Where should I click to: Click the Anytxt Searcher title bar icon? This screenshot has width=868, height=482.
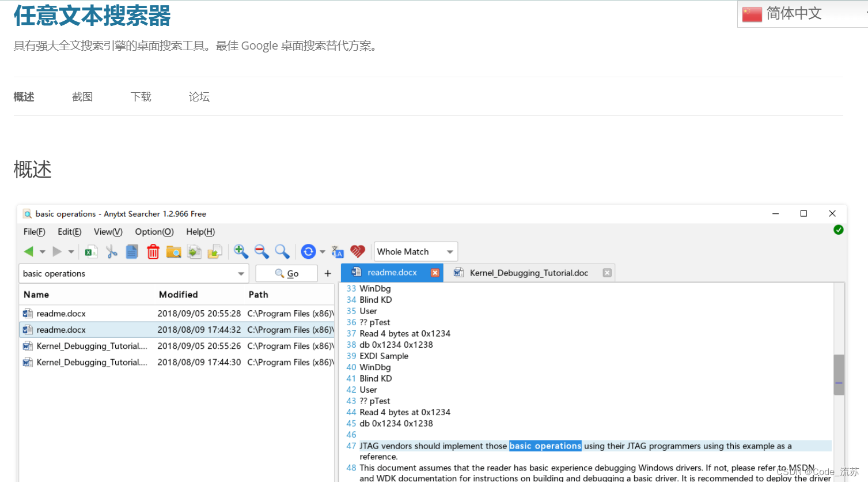[x=27, y=214]
